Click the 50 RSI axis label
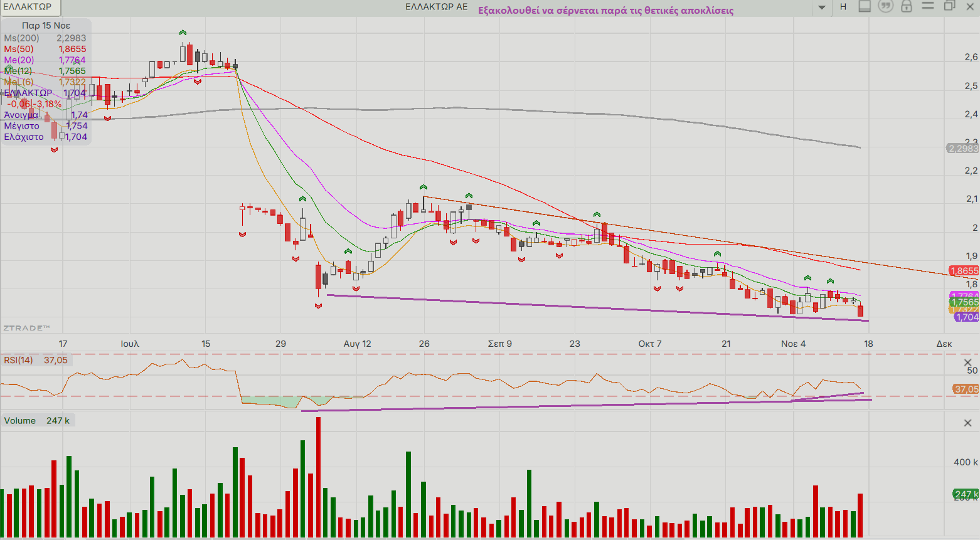The image size is (980, 540). click(x=972, y=371)
